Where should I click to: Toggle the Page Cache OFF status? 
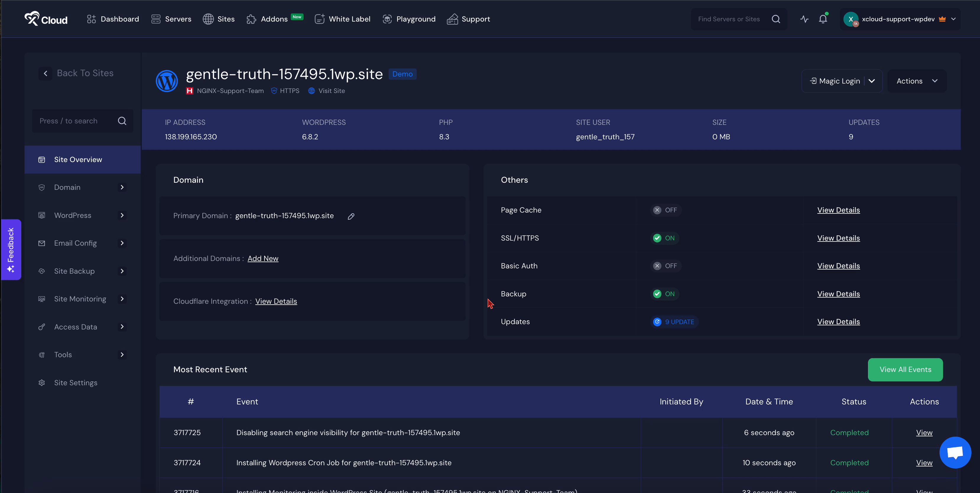(x=665, y=210)
